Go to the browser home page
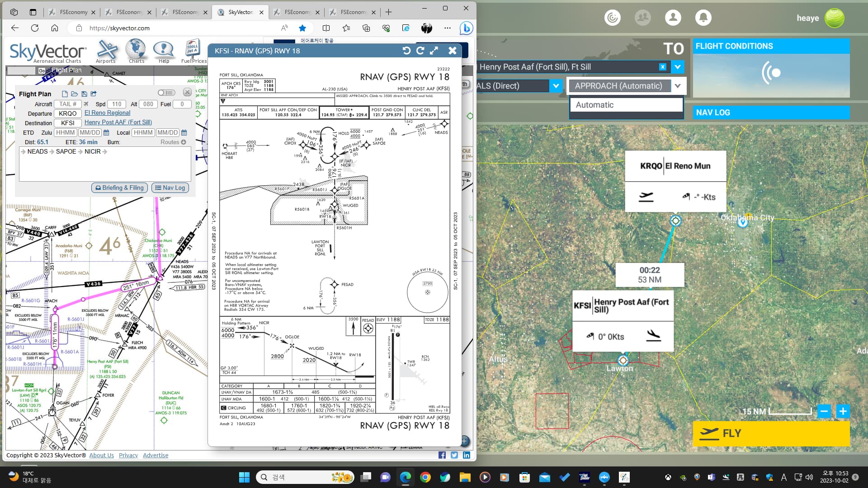The height and width of the screenshot is (488, 868). pos(55,28)
